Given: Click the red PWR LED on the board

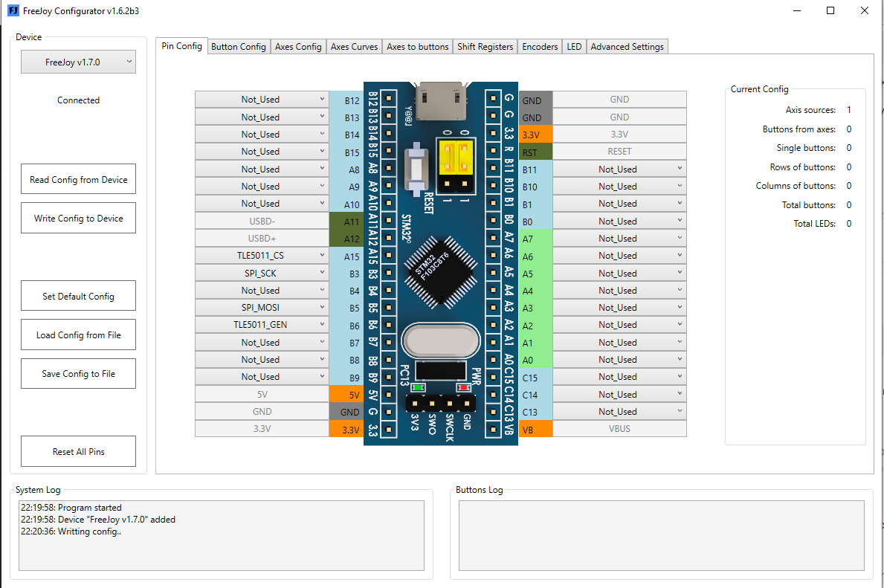Looking at the screenshot, I should (x=464, y=388).
